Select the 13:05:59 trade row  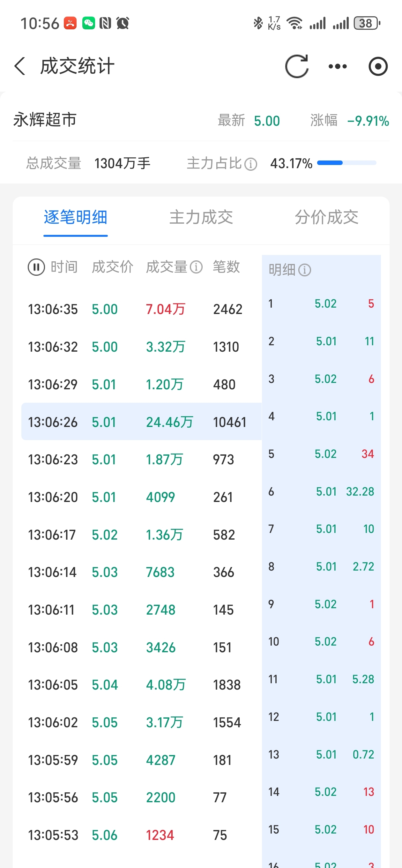(x=141, y=760)
